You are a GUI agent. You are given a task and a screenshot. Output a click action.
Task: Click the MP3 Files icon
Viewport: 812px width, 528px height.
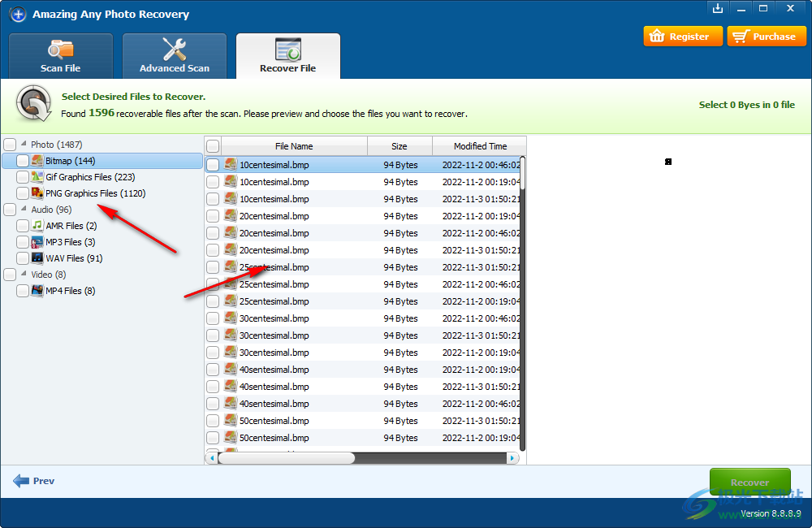point(37,242)
